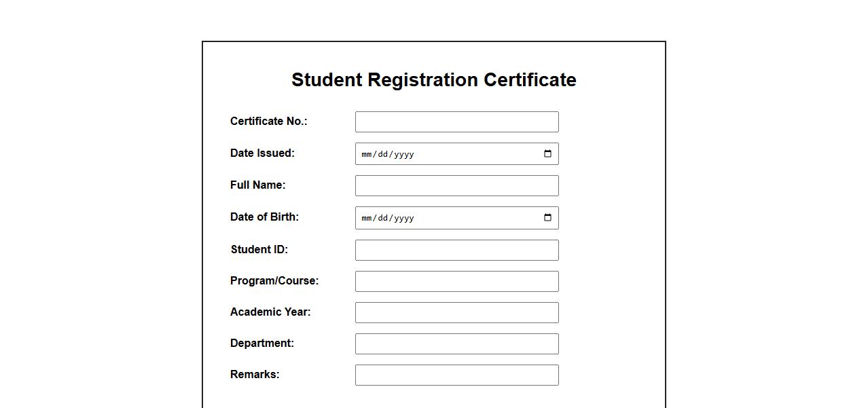The width and height of the screenshot is (868, 408).
Task: Click the "Remarks:" label text
Action: click(255, 375)
